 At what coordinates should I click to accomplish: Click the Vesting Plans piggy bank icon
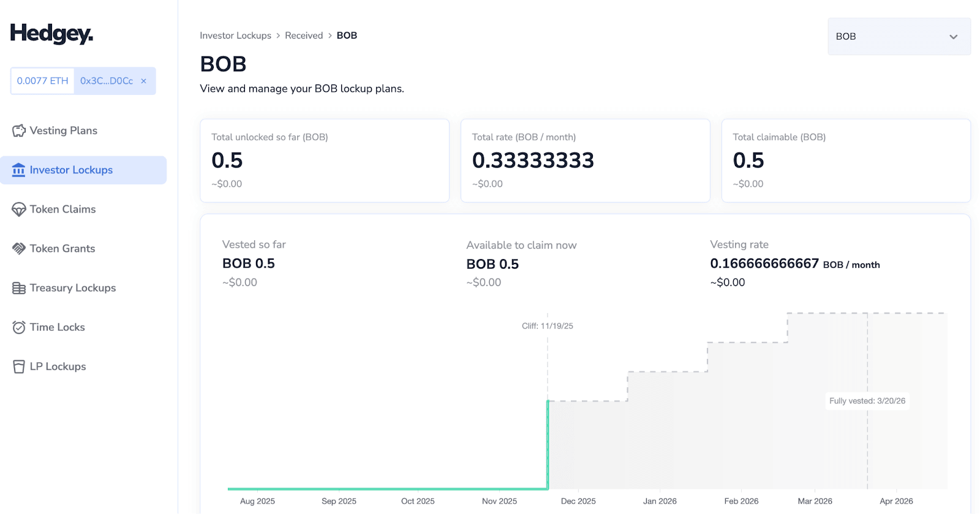click(x=19, y=130)
